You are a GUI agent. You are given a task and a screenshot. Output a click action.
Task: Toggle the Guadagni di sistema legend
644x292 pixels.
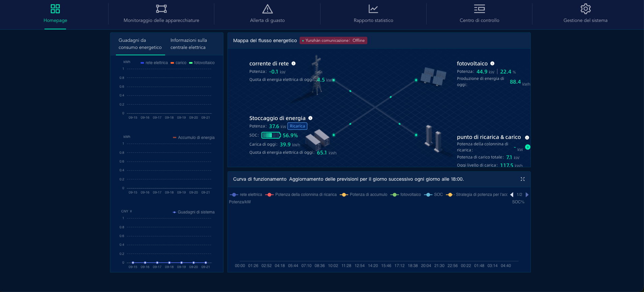click(193, 212)
